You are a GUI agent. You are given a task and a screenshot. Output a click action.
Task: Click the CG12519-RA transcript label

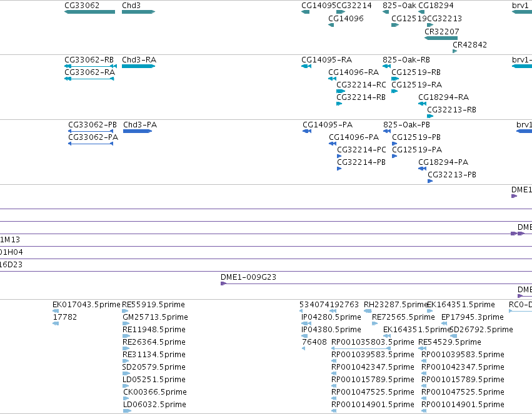416,85
